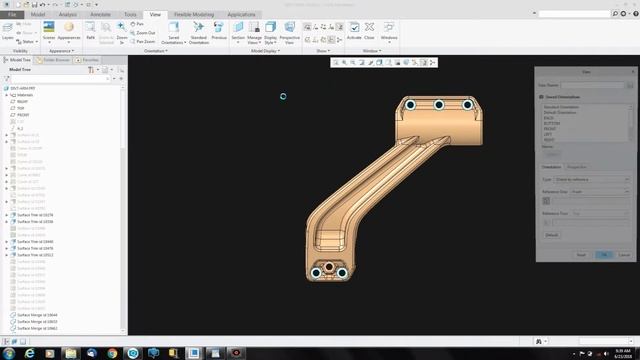This screenshot has width=640, height=360.
Task: Select the Pan tool
Action: [137, 24]
